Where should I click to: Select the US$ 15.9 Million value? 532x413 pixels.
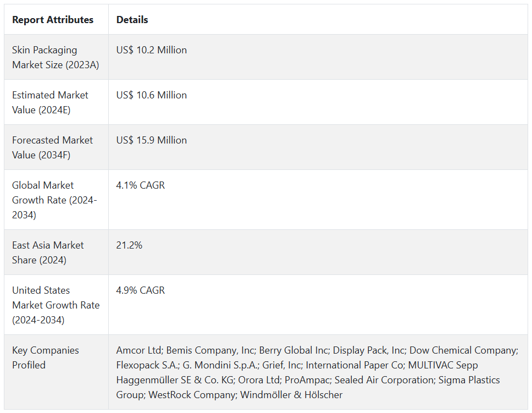(151, 140)
